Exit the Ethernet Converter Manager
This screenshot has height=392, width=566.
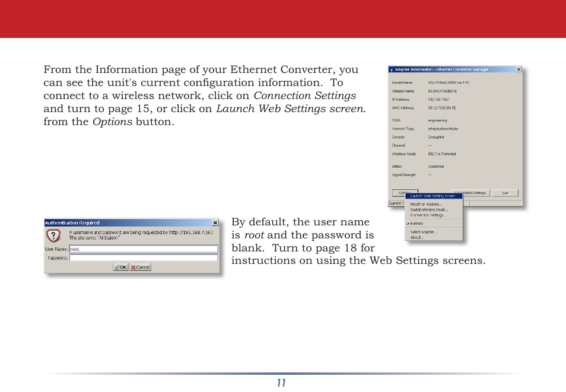pyautogui.click(x=505, y=193)
